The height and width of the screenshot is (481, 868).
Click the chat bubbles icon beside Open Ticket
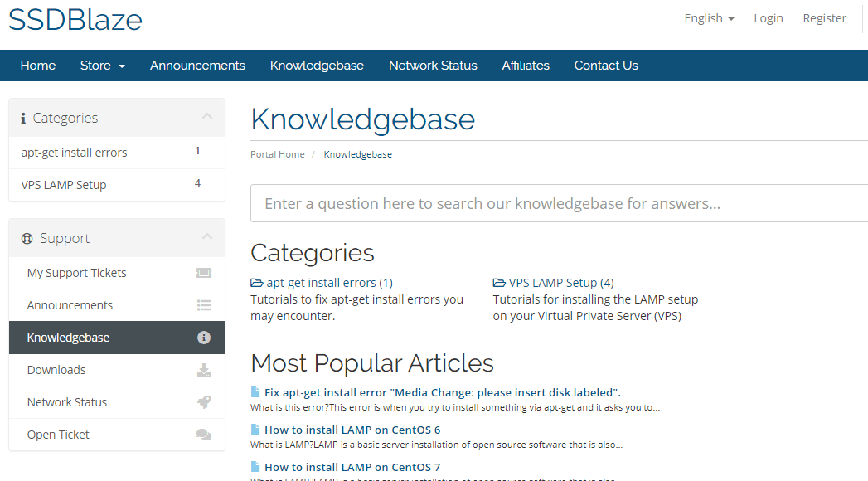click(x=204, y=435)
